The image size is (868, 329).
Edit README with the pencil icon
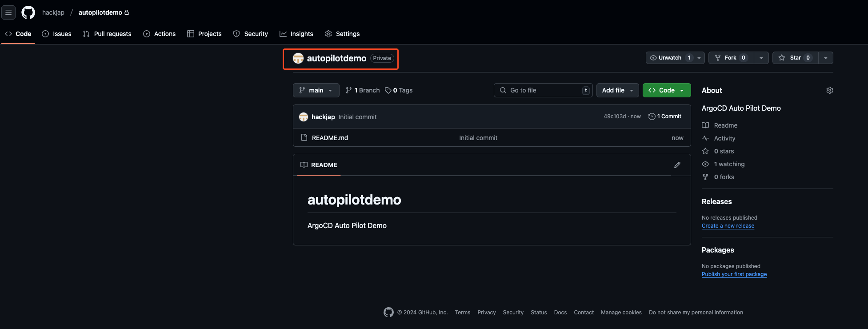(677, 165)
